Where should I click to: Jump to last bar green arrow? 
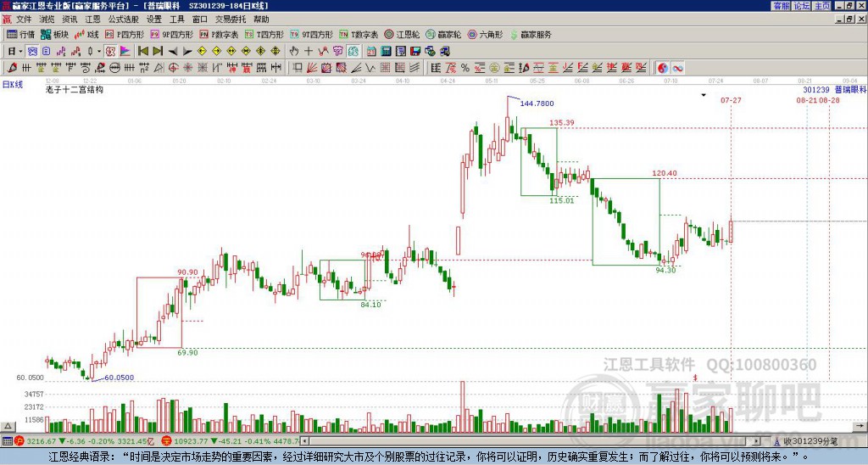click(158, 52)
